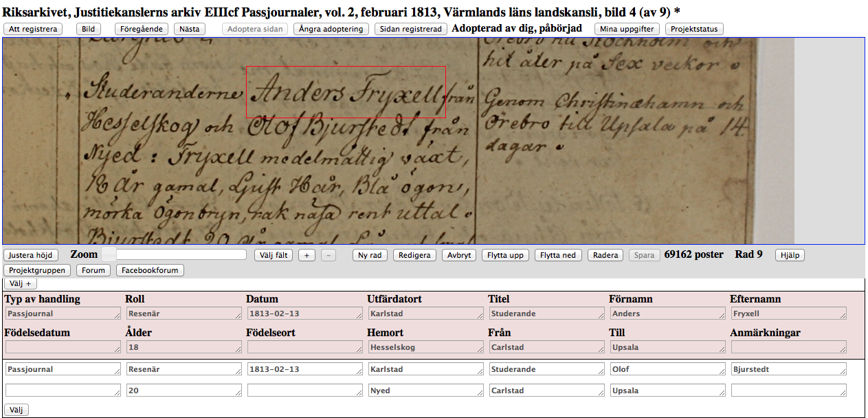
Task: Click Avbryt to cancel editing
Action: 459,255
